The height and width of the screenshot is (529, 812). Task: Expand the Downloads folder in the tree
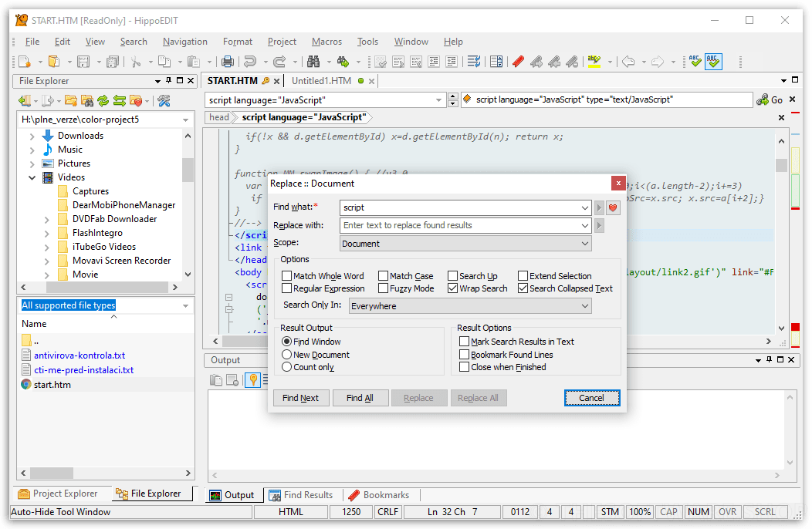pyautogui.click(x=32, y=136)
